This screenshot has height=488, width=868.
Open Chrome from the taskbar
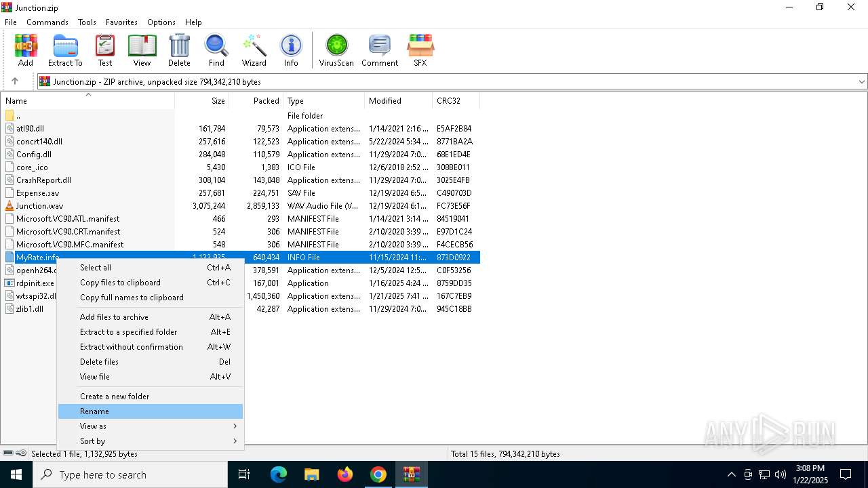378,474
